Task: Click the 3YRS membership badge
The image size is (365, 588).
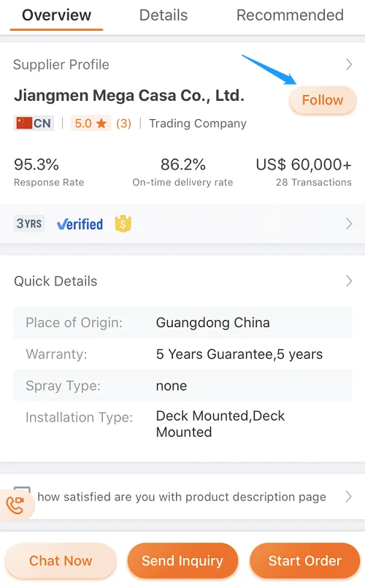Action: (29, 224)
